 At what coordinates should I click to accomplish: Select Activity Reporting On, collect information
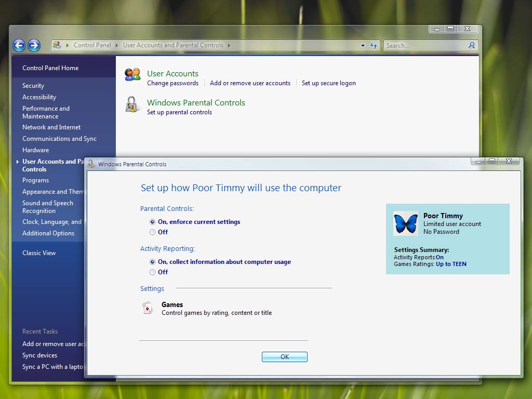point(152,262)
